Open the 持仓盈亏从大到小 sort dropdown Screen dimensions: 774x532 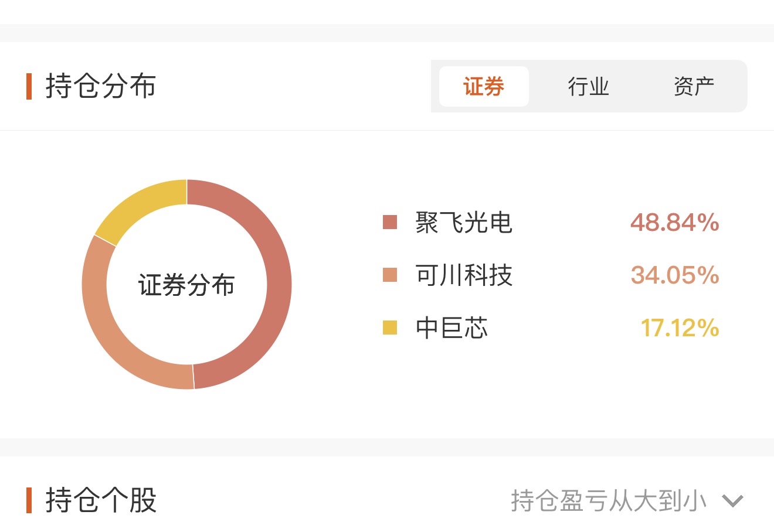point(609,501)
